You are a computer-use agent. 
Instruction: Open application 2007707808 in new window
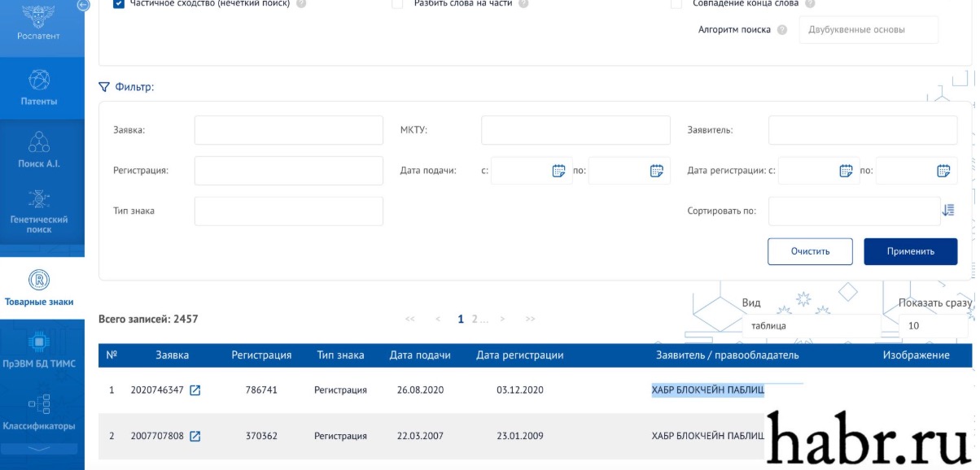coord(195,437)
